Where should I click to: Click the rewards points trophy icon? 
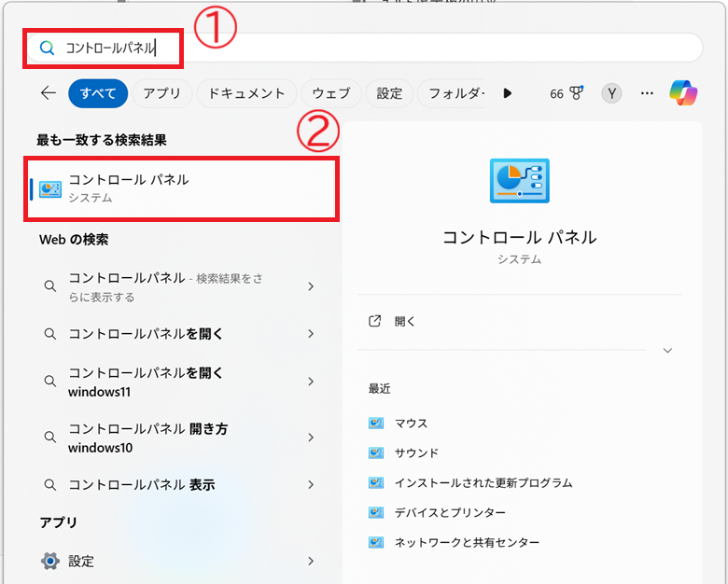point(577,93)
